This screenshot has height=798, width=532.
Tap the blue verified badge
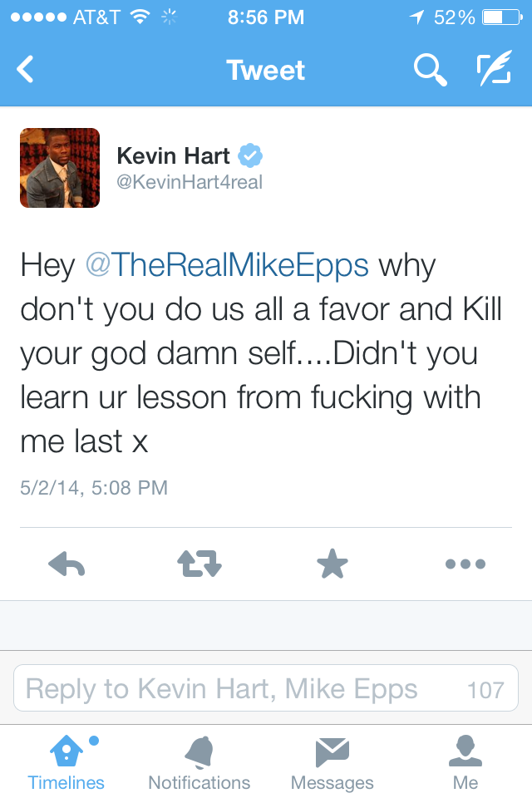pyautogui.click(x=250, y=155)
